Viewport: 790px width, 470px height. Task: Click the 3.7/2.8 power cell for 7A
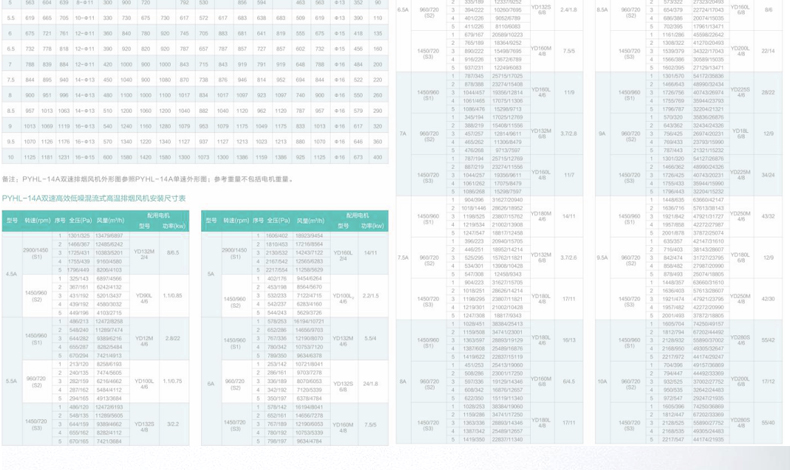click(568, 133)
